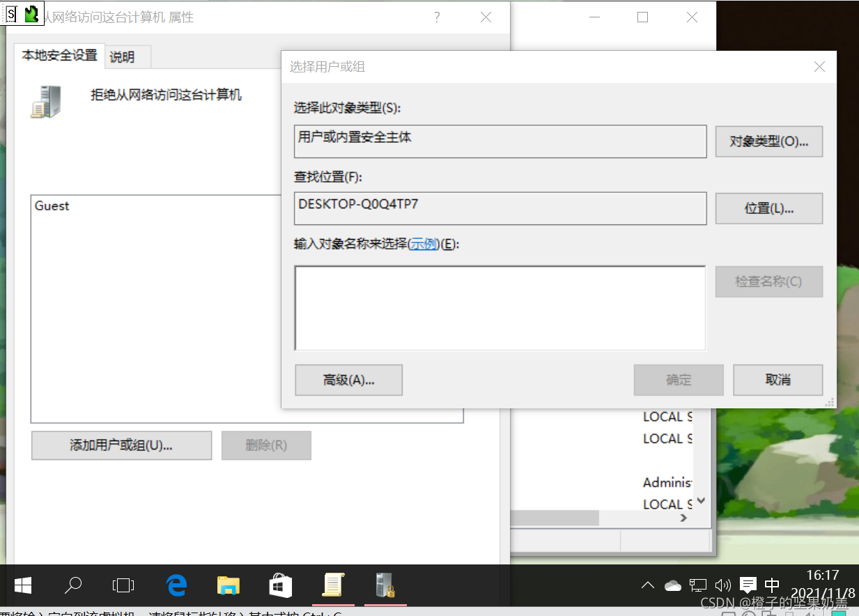The width and height of the screenshot is (859, 616).
Task: Click the OneDrive cloud tray icon
Action: (673, 586)
